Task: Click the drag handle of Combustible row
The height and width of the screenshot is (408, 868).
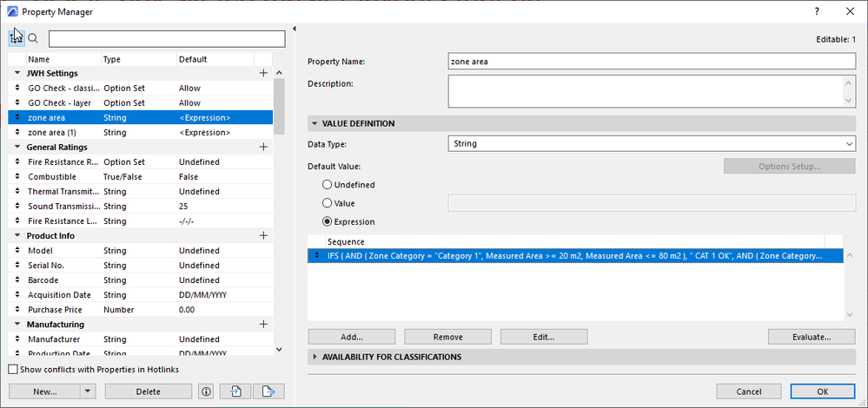Action: [x=17, y=177]
